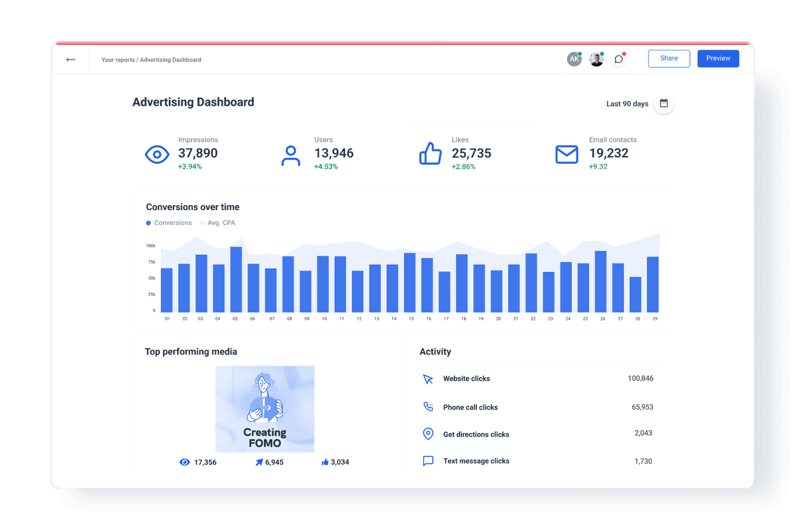Open Your reports from the breadcrumb

(x=118, y=60)
